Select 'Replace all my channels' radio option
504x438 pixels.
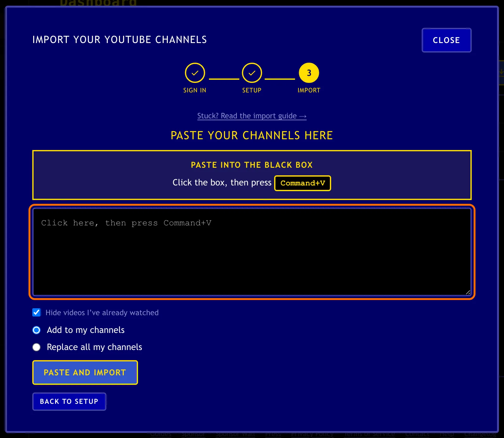[36, 347]
